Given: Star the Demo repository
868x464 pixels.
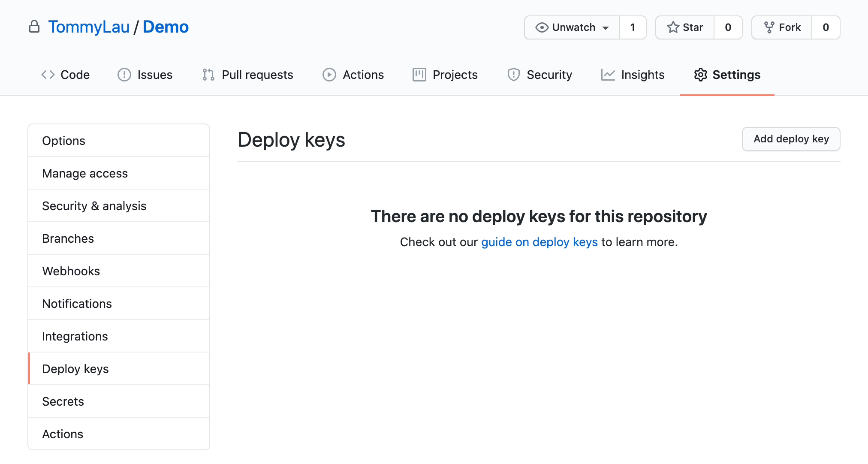Looking at the screenshot, I should [x=685, y=27].
